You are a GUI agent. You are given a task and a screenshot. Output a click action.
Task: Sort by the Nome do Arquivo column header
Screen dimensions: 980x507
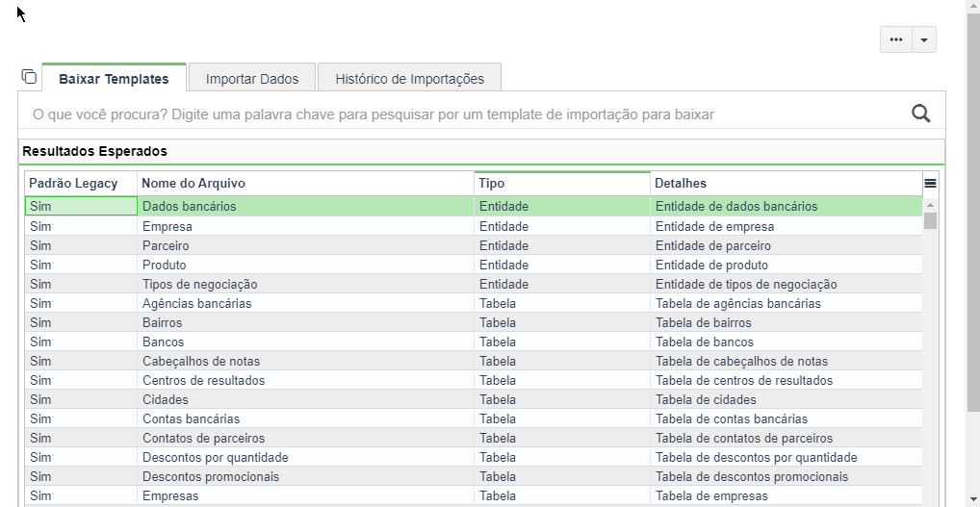305,184
